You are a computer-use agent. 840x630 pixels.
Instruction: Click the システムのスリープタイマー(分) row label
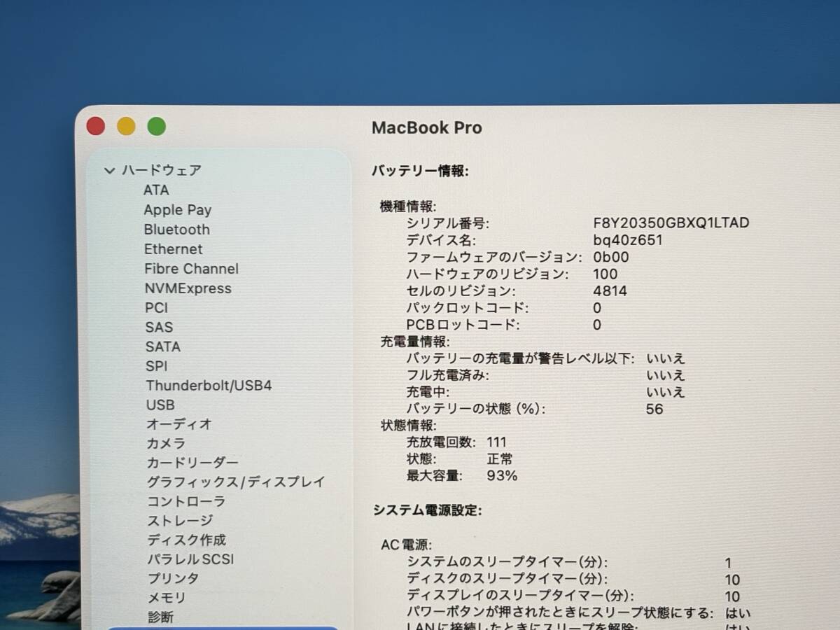[507, 562]
